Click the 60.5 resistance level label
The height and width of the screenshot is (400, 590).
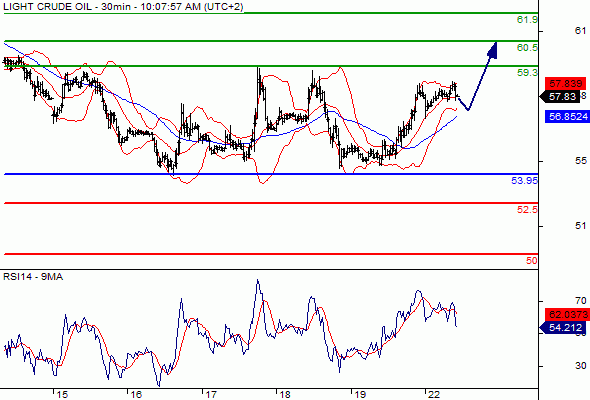(x=527, y=47)
